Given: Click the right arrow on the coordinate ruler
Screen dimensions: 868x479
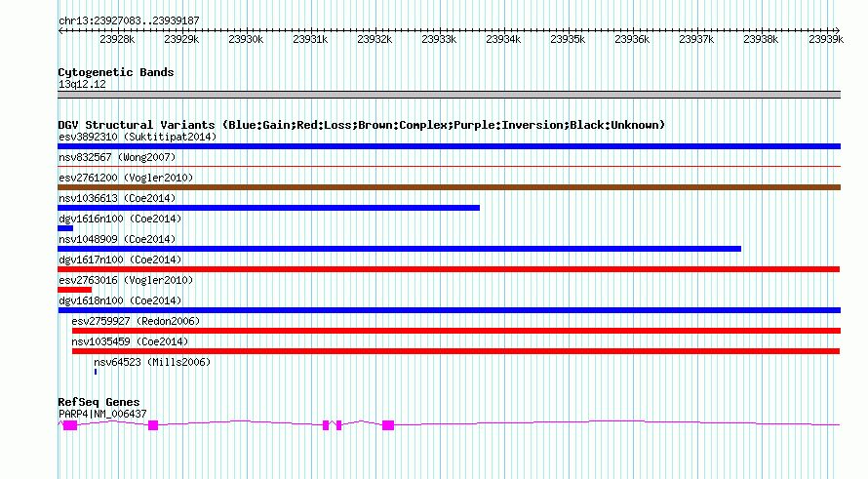Looking at the screenshot, I should pyautogui.click(x=837, y=31).
